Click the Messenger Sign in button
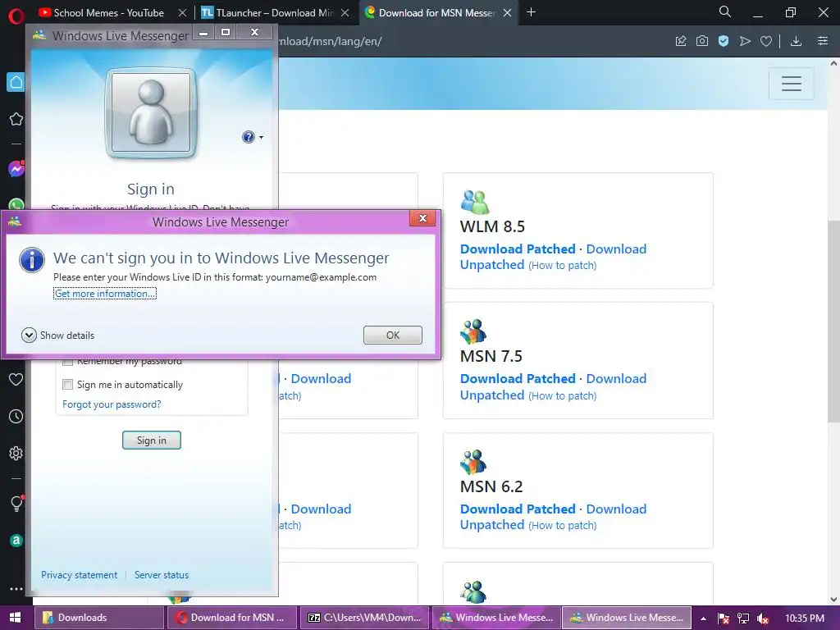The height and width of the screenshot is (630, 840). (152, 441)
